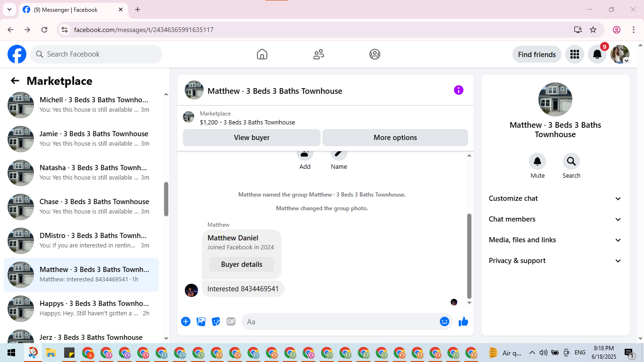Viewport: 644px width, 362px height.
Task: Send a thumbs-up like
Action: click(x=463, y=321)
